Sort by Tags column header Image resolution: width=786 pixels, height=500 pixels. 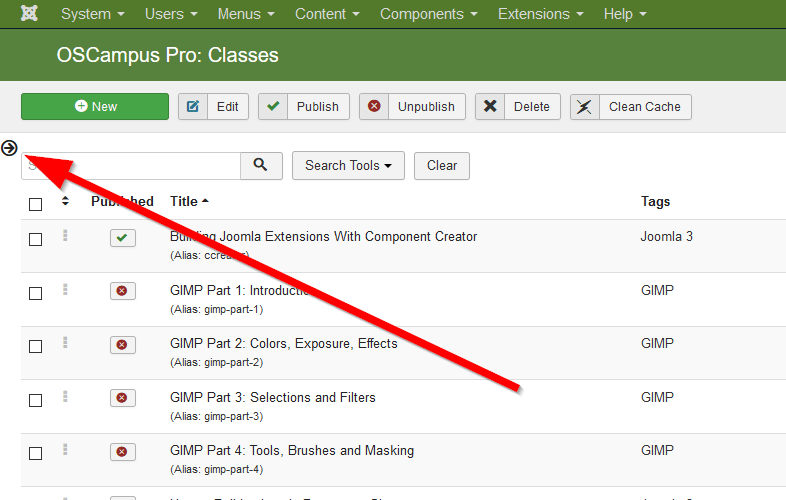pos(655,202)
